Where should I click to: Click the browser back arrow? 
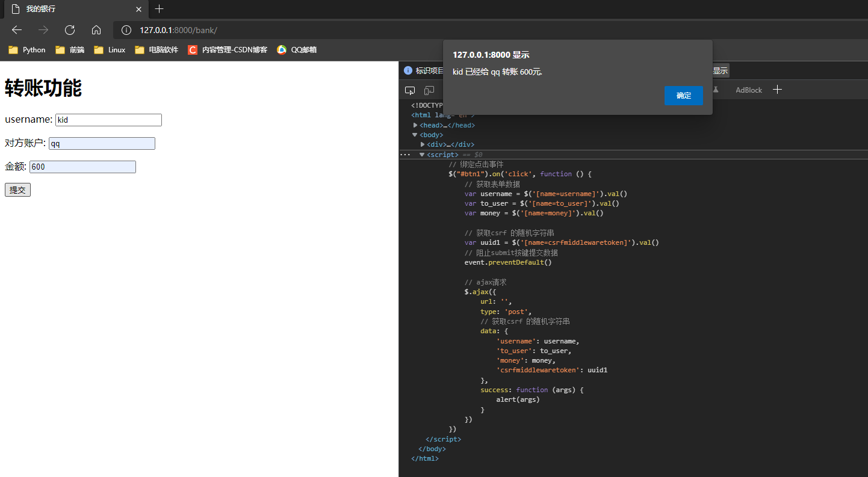coord(17,30)
